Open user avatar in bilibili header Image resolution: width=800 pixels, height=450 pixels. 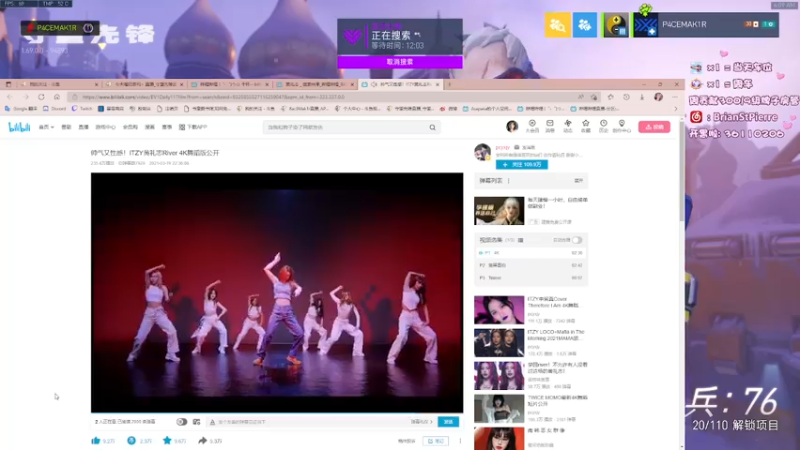(512, 126)
